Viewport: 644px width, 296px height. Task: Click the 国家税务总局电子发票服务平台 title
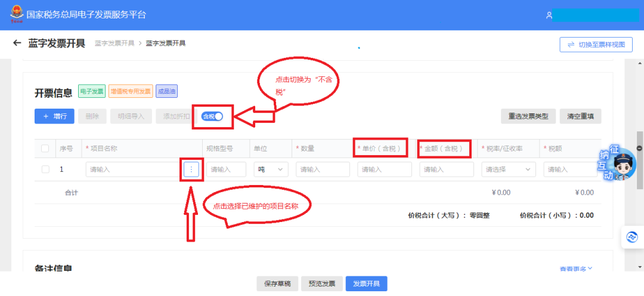(86, 15)
